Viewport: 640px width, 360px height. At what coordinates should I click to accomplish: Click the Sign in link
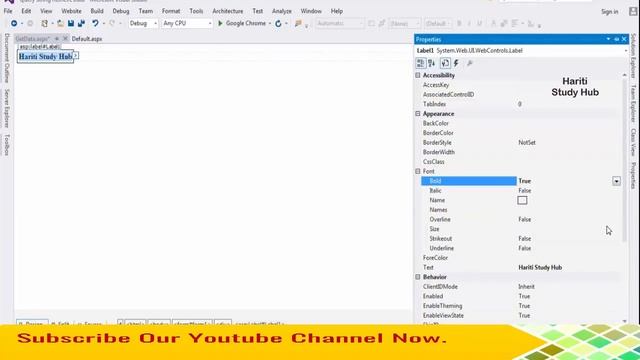(609, 12)
